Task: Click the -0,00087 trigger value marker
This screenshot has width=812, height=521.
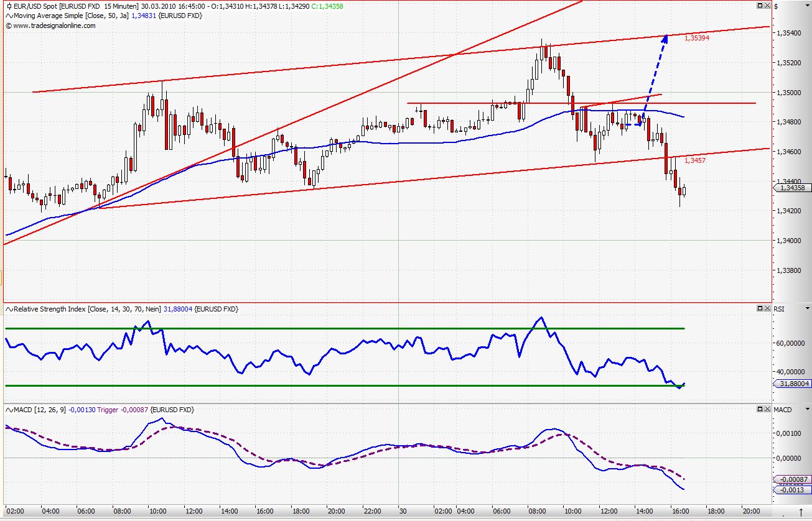Action: (792, 479)
